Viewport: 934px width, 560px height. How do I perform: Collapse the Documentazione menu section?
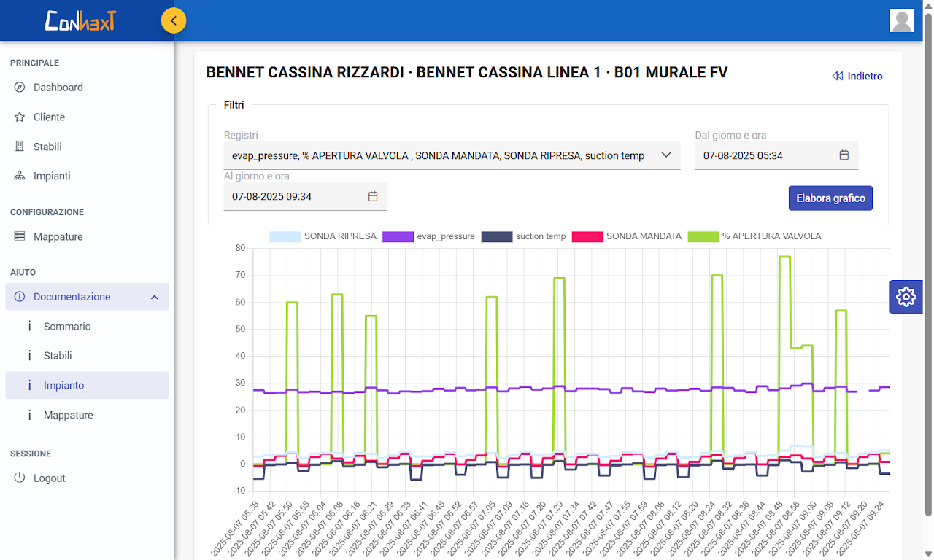(154, 297)
